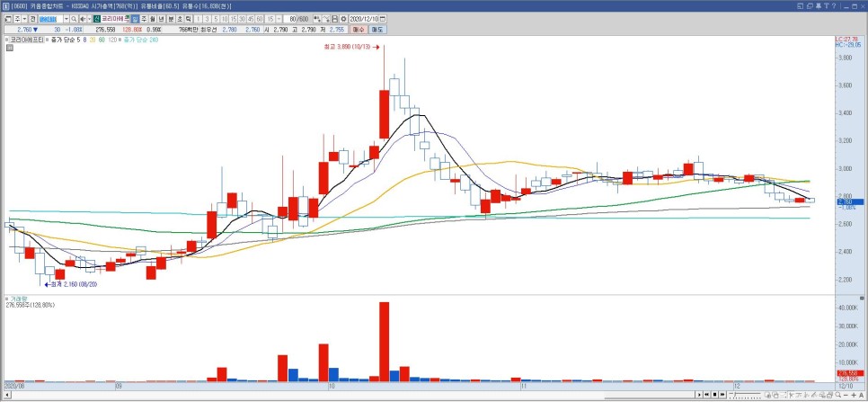
Task: Open help with the question mark icon
Action: click(833, 5)
